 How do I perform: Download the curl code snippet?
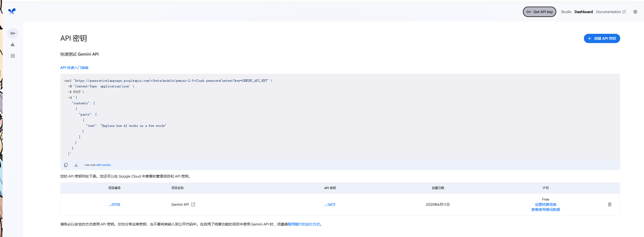pos(76,165)
